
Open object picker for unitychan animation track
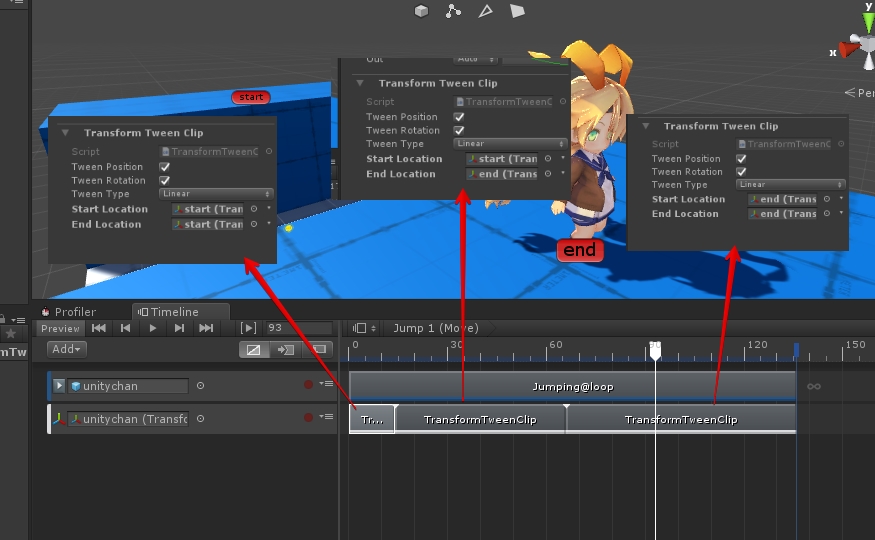click(200, 385)
